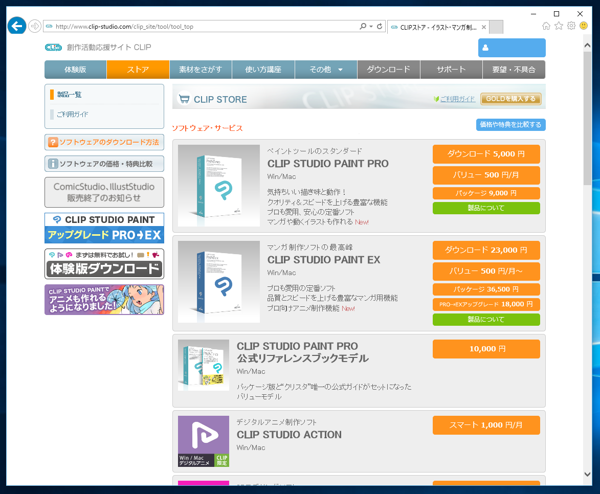Click 製品について for PAINT PRO
Viewport: 600px width, 494px height.
486,208
